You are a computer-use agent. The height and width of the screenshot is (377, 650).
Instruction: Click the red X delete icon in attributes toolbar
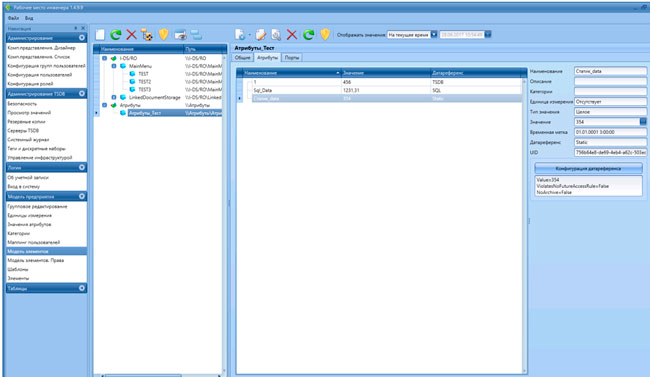tap(292, 35)
